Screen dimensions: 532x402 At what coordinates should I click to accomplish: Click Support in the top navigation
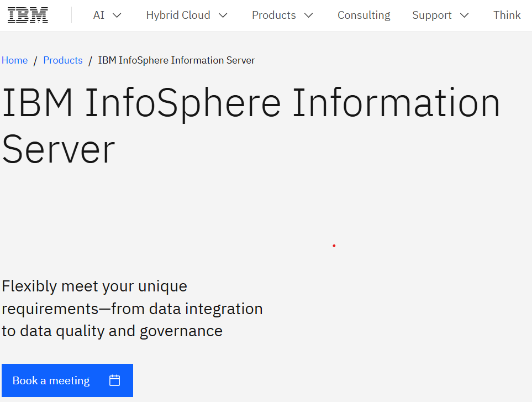[432, 15]
